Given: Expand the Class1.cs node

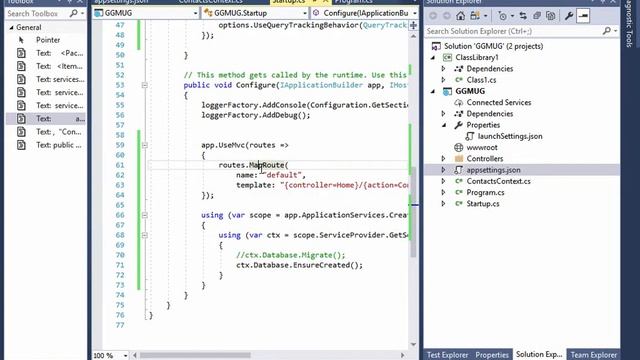Looking at the screenshot, I should (443, 80).
